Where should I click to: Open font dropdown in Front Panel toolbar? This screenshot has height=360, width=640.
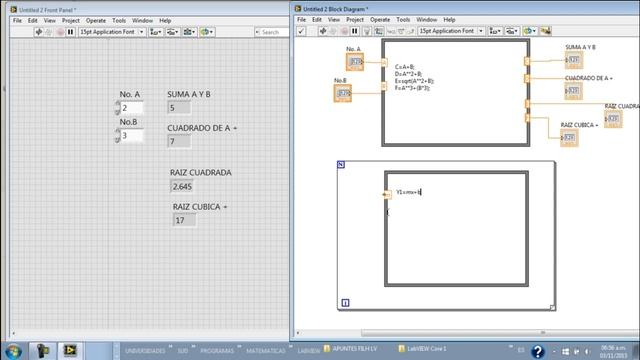[112, 32]
